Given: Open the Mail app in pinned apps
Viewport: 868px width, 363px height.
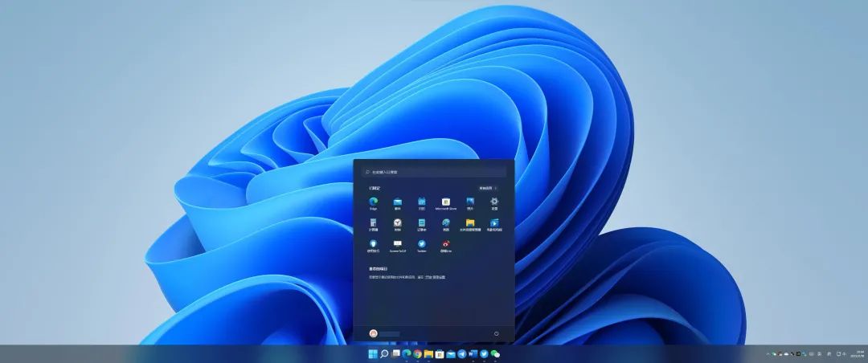Looking at the screenshot, I should pyautogui.click(x=398, y=204).
